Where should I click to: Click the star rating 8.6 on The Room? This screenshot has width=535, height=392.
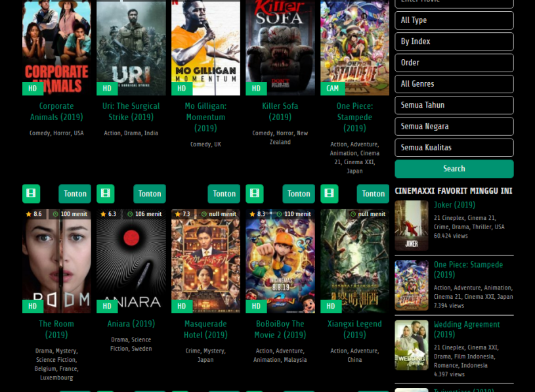[33, 214]
